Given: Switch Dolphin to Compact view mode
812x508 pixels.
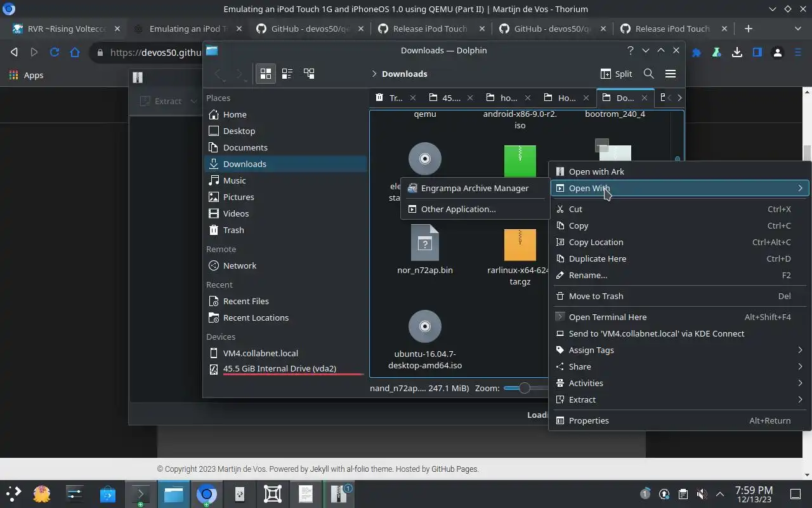Looking at the screenshot, I should (x=287, y=74).
